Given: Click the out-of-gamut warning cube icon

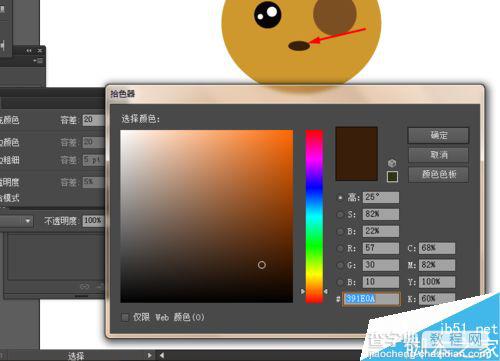Looking at the screenshot, I should (392, 163).
